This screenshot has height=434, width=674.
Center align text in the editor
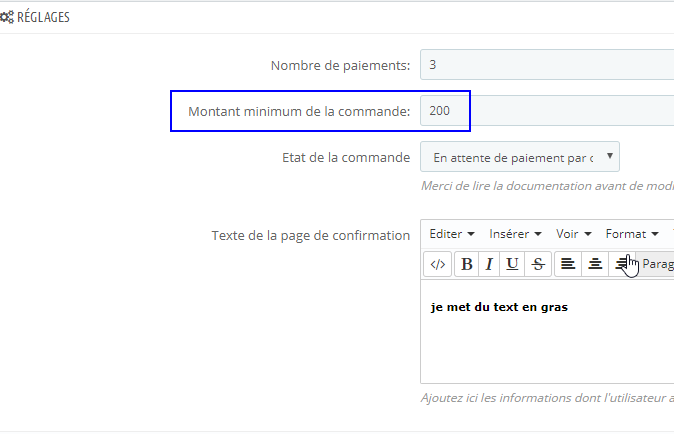pos(595,264)
